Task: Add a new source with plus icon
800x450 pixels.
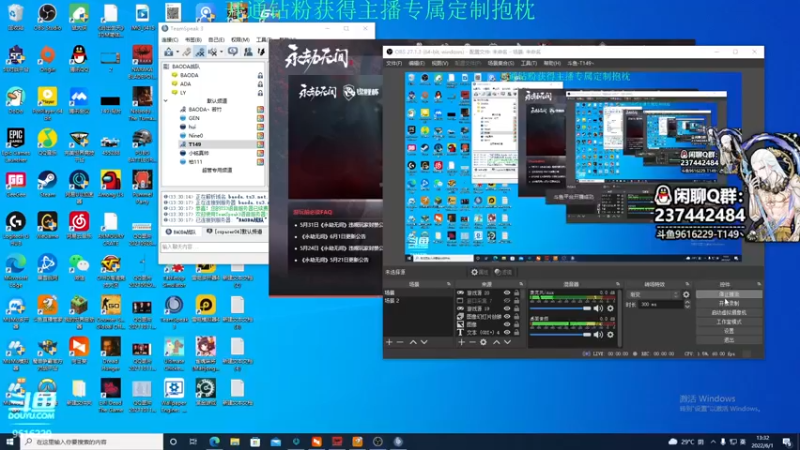Action: coord(461,342)
